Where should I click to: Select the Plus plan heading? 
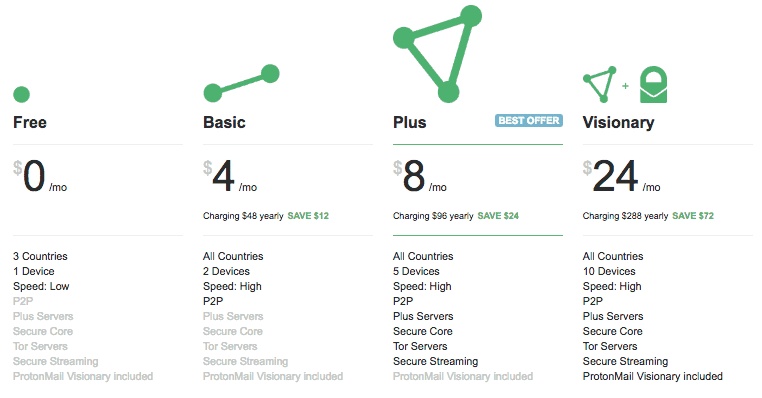[410, 122]
